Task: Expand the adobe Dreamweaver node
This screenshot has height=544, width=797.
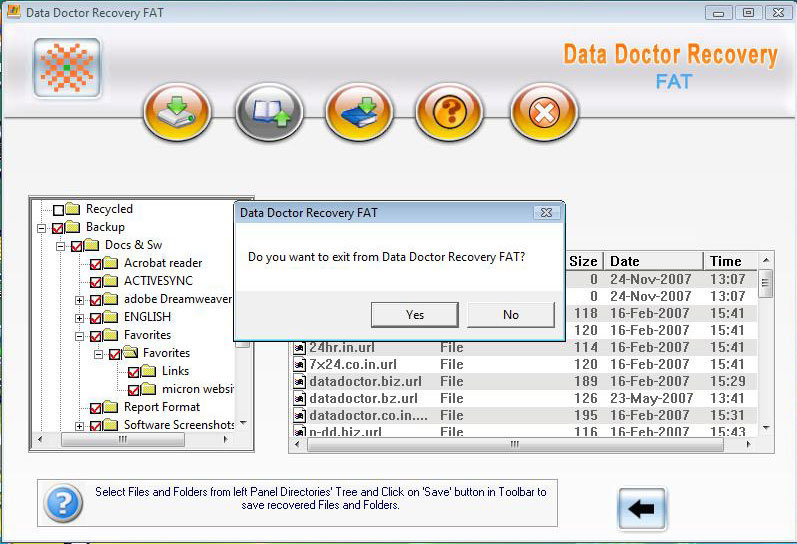Action: click(79, 300)
